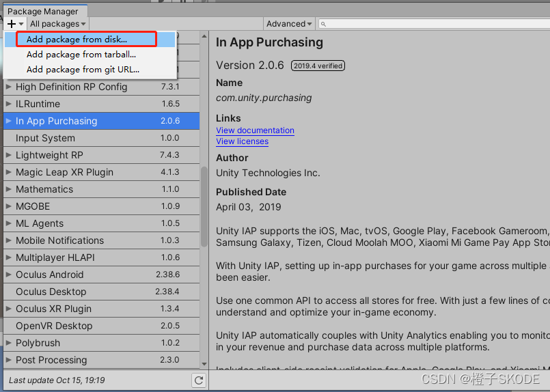Open the plus add-package dropdown

coord(15,24)
